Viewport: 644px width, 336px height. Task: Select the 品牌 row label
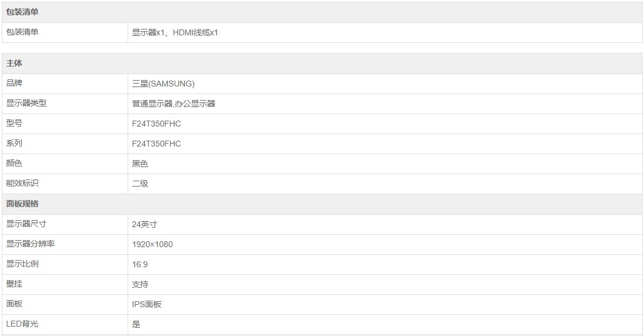pos(14,84)
